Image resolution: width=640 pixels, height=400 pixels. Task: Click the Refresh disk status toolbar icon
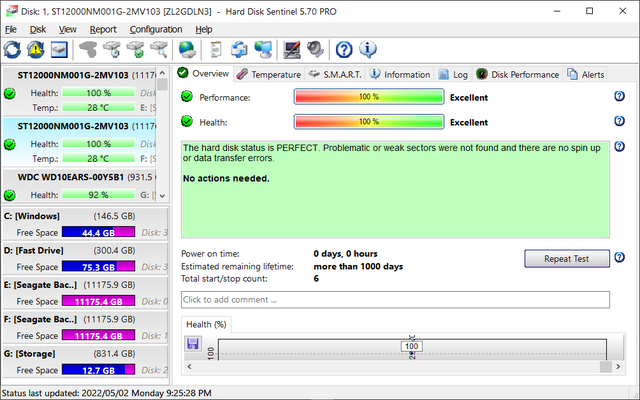coord(14,49)
